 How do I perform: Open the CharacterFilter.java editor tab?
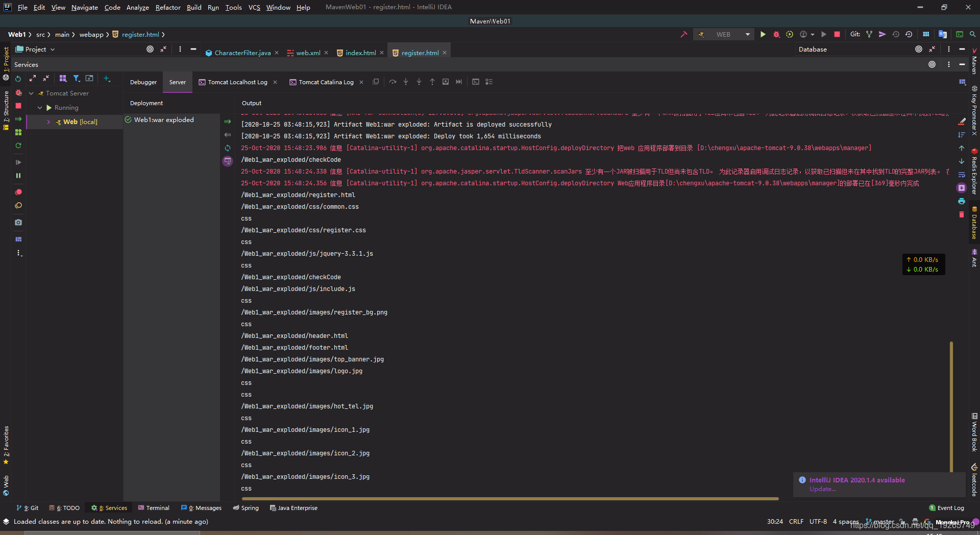point(242,53)
